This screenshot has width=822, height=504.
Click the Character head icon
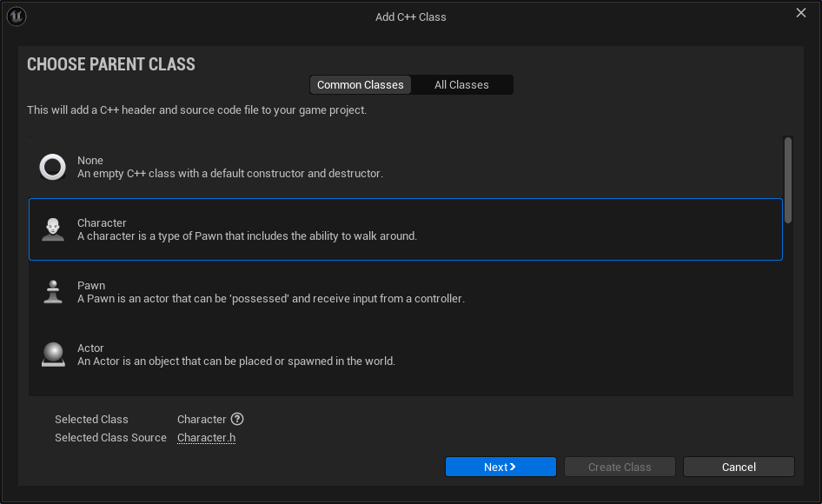pos(53,229)
